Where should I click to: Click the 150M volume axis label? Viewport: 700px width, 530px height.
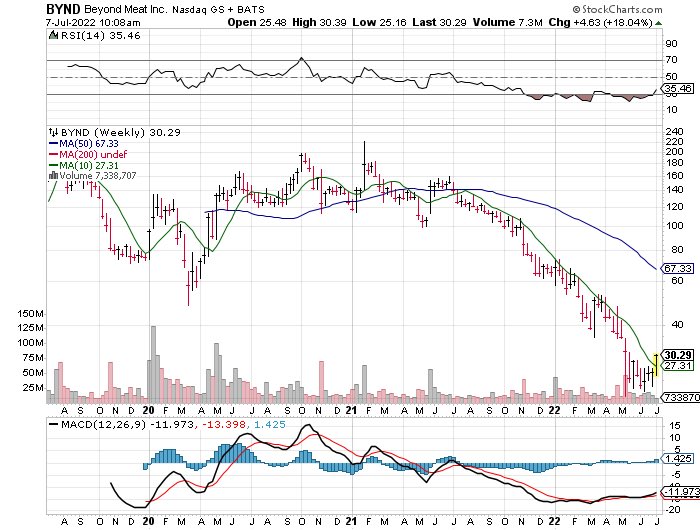[x=30, y=314]
